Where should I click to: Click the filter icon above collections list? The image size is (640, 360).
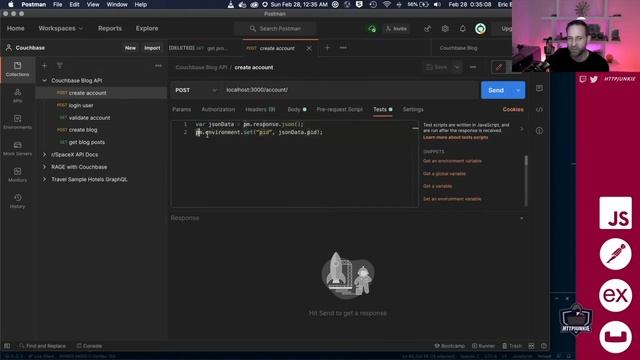(60, 66)
